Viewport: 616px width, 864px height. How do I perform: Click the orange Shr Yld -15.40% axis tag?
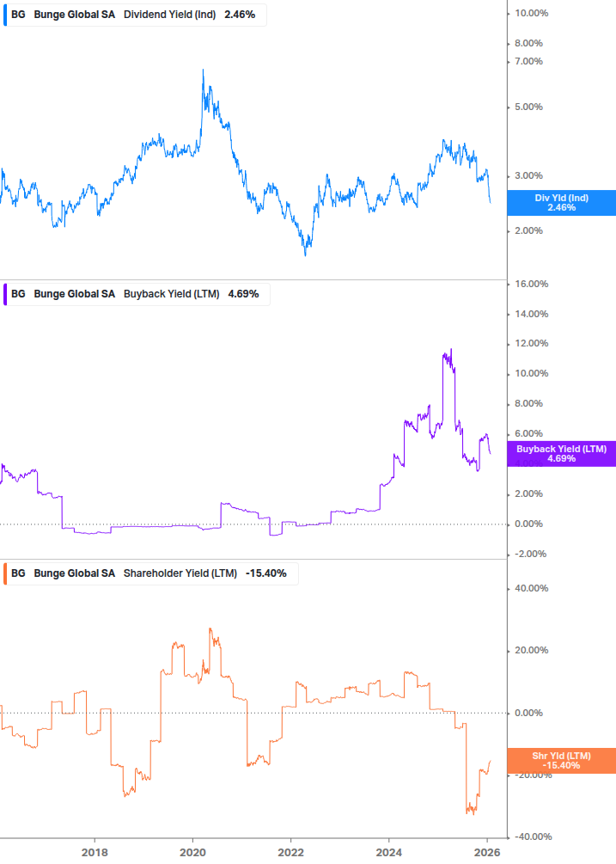click(x=562, y=761)
